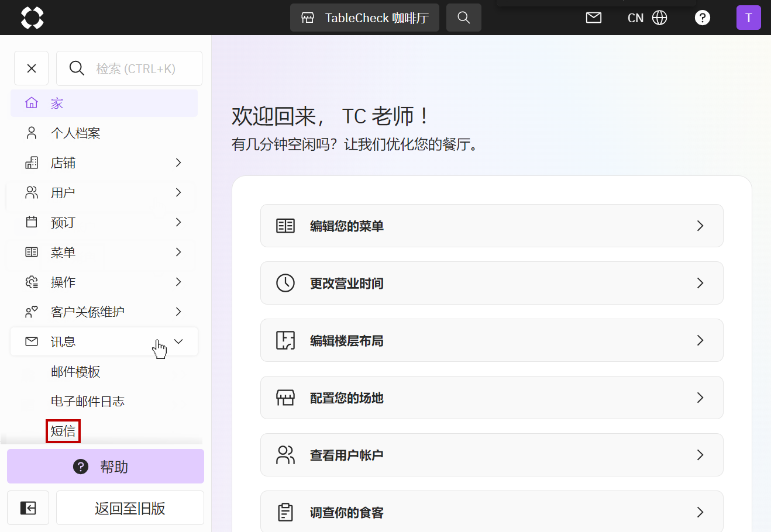Click the magnifier icon in the sidebar search

[77, 68]
